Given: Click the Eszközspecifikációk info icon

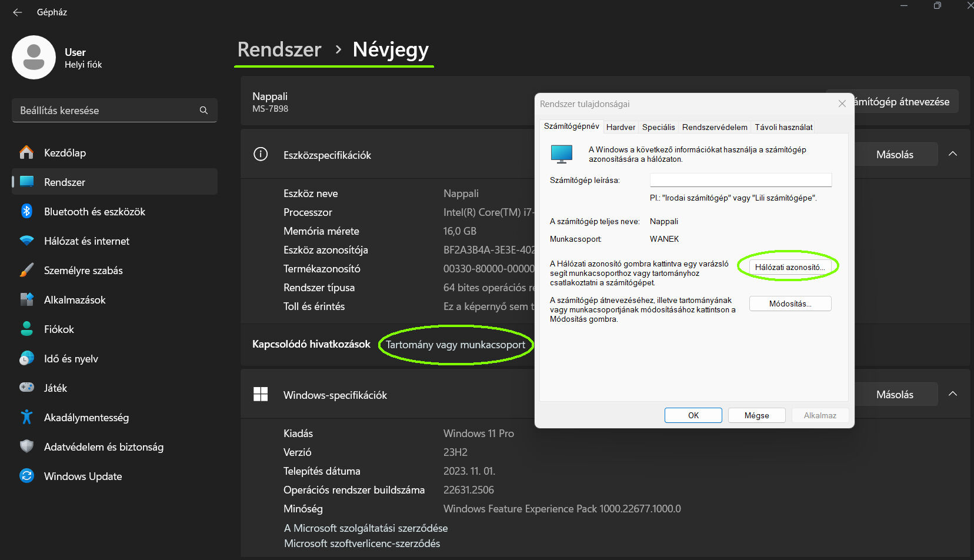Looking at the screenshot, I should pos(261,154).
